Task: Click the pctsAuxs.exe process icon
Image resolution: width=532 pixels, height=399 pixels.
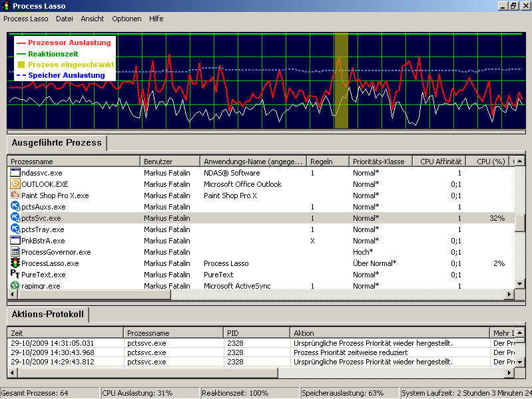Action: pos(15,207)
